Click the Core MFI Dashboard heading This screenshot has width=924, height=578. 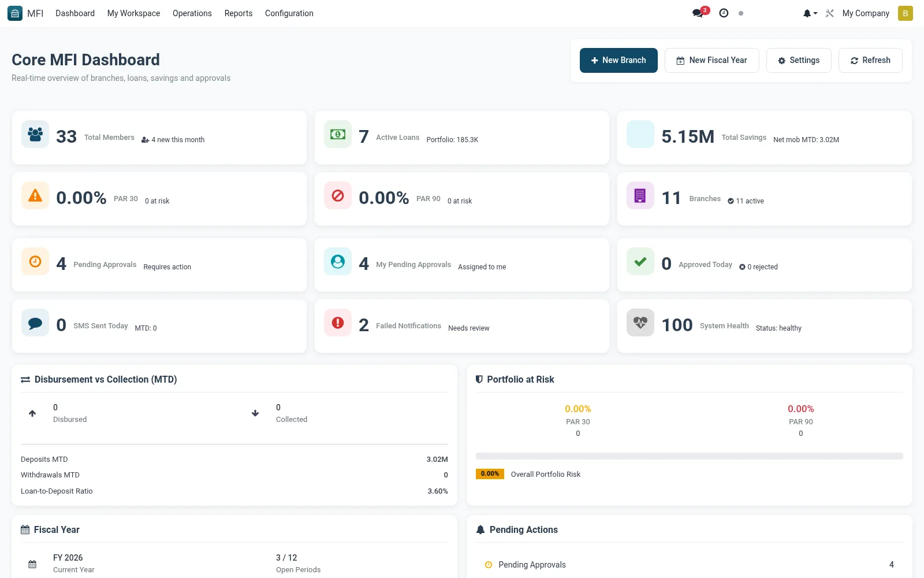85,60
